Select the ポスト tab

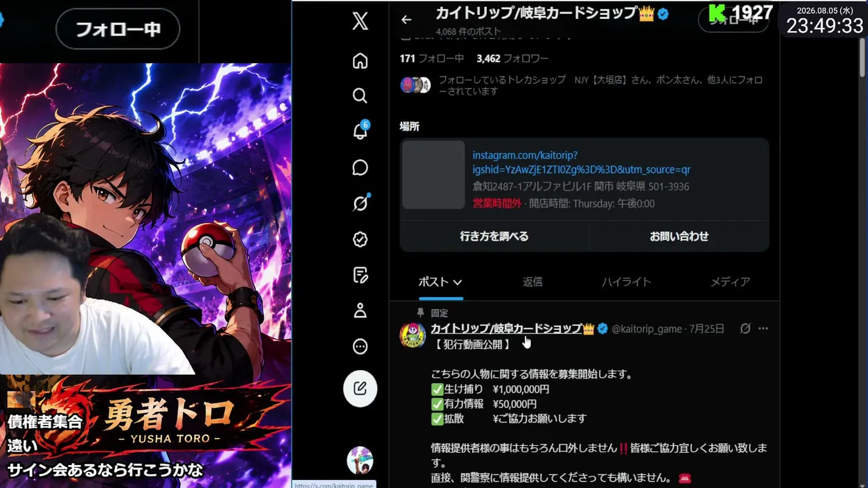(441, 282)
